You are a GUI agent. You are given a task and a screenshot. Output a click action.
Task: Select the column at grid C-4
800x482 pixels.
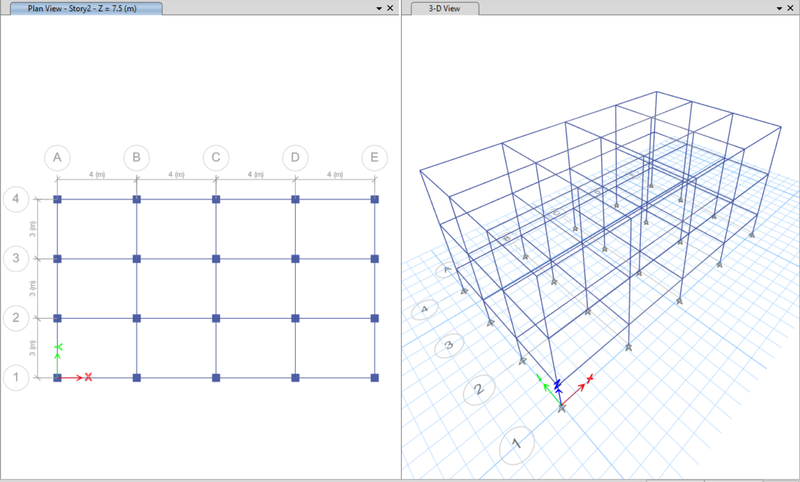216,199
